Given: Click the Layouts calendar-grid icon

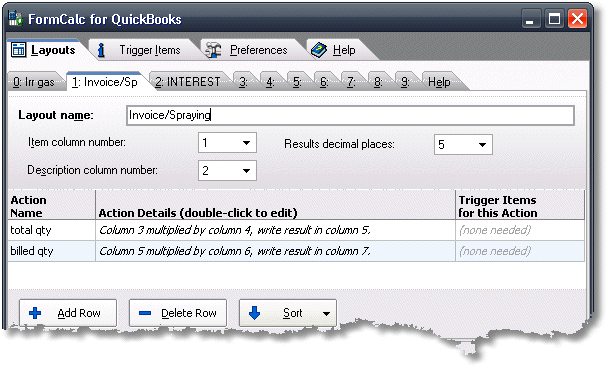Looking at the screenshot, I should click(18, 50).
